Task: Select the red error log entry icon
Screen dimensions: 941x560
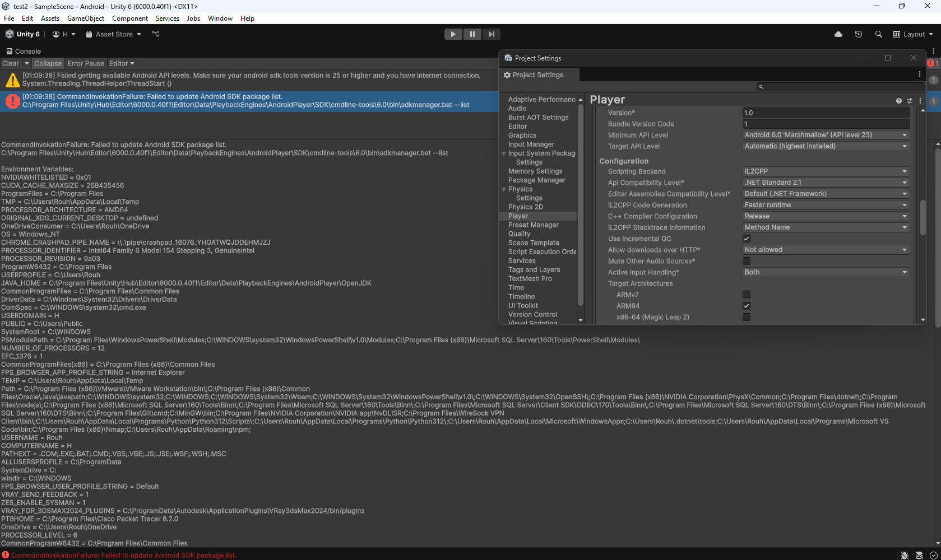Action: (x=12, y=101)
